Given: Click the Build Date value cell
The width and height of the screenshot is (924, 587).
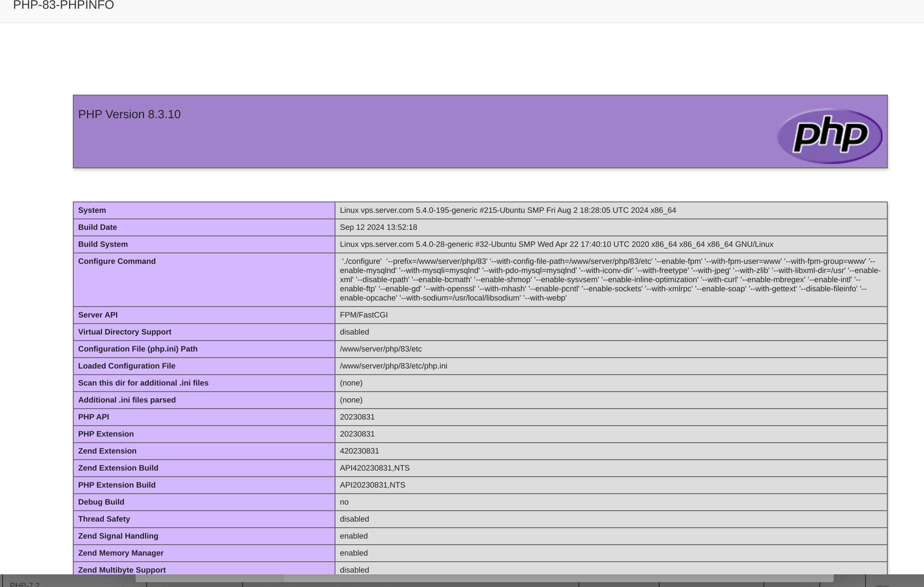Looking at the screenshot, I should [x=378, y=227].
